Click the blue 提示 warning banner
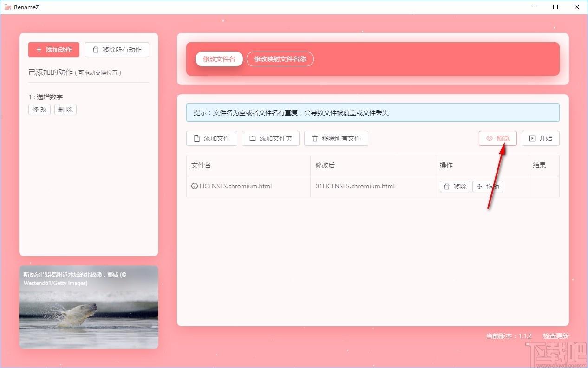Viewport: 588px width, 368px height. pyautogui.click(x=373, y=112)
